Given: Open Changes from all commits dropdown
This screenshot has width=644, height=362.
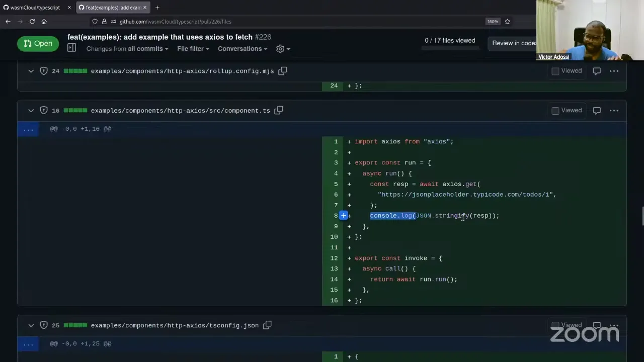Looking at the screenshot, I should (x=127, y=49).
